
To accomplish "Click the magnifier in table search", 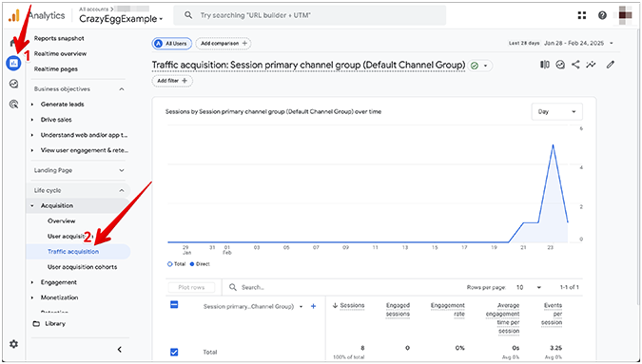I will (233, 288).
